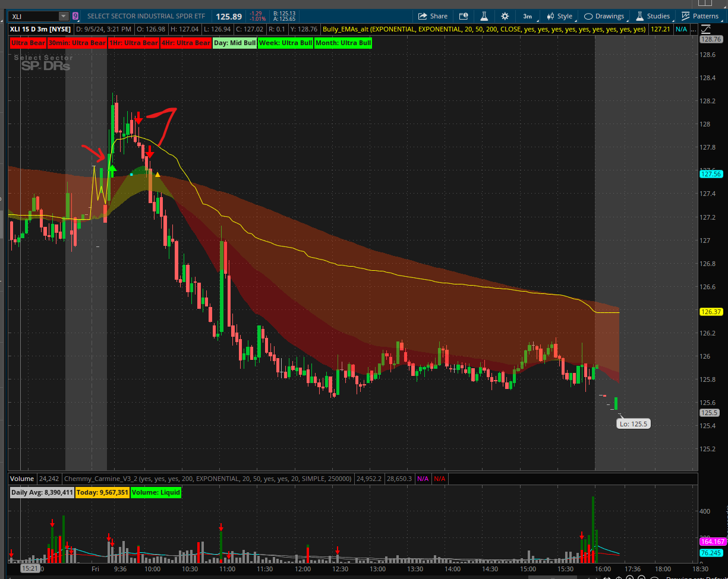
Task: Click the flask icon in the toolbar
Action: click(484, 17)
